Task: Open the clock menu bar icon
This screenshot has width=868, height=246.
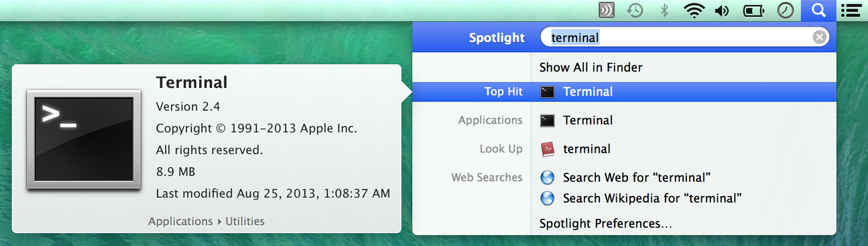Action: click(x=785, y=11)
